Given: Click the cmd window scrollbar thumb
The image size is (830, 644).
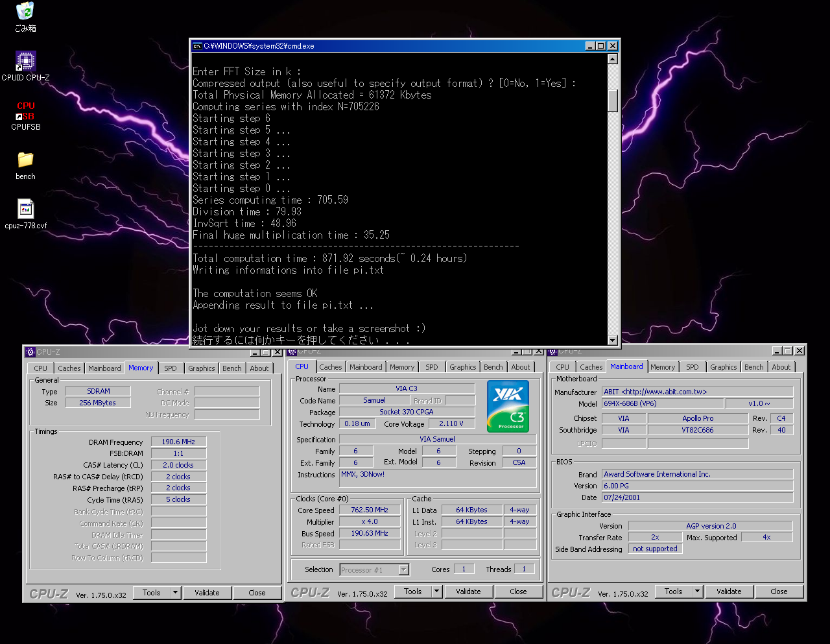Looking at the screenshot, I should tap(613, 101).
